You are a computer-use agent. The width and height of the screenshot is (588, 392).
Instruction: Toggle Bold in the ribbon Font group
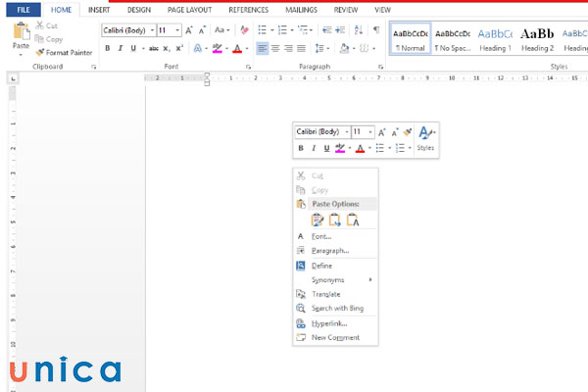107,48
